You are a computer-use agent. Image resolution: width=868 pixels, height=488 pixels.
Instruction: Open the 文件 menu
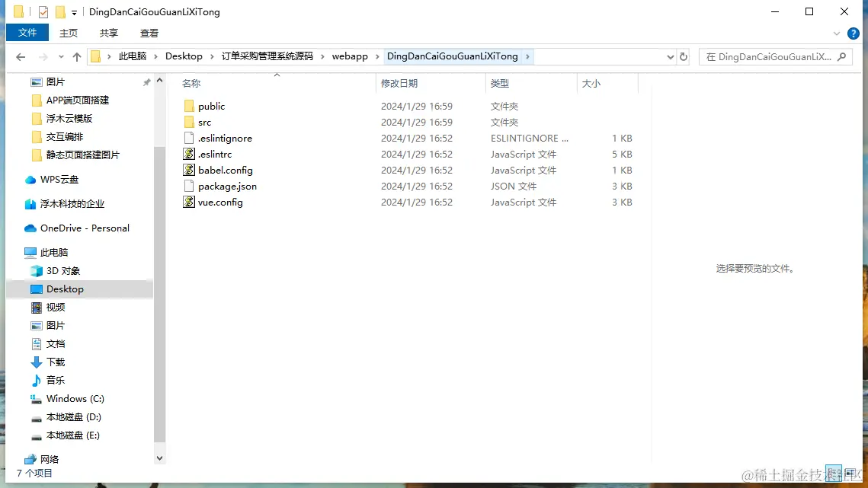pos(27,33)
